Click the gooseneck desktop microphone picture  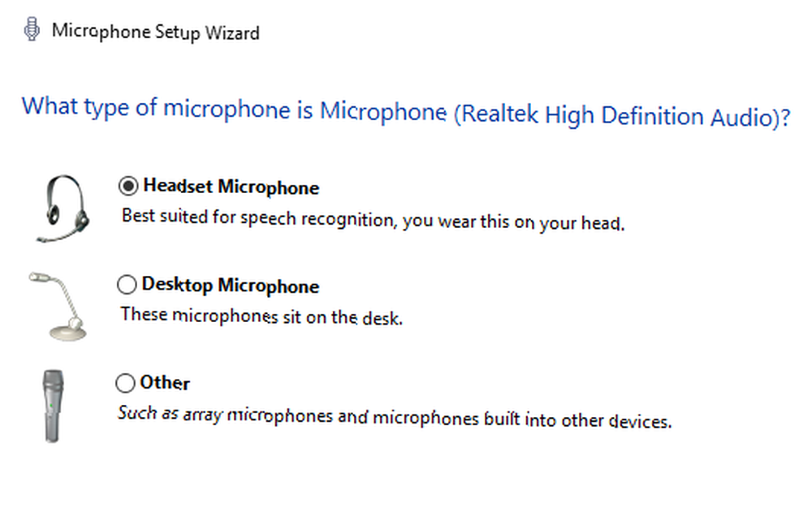click(x=58, y=306)
